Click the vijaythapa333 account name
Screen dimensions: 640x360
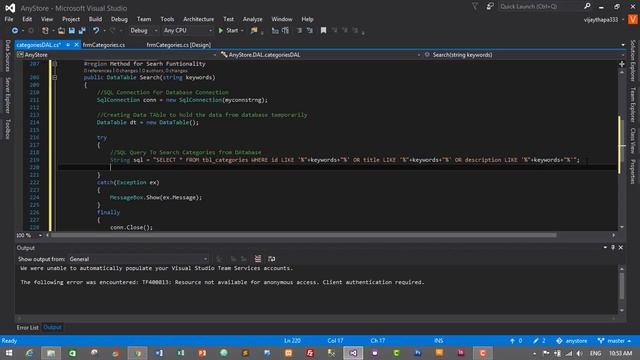click(x=600, y=20)
